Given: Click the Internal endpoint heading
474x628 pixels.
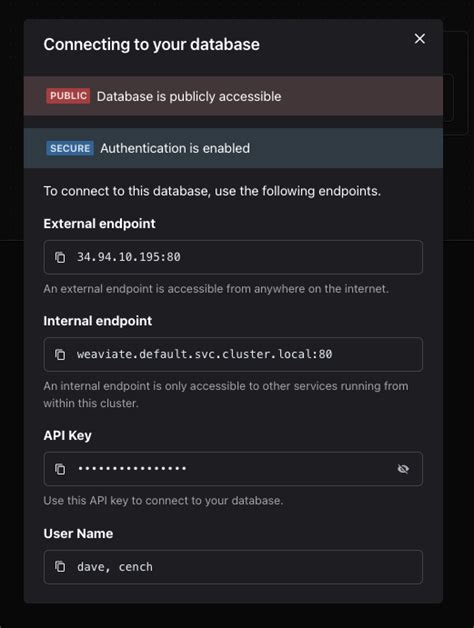Looking at the screenshot, I should [x=98, y=321].
